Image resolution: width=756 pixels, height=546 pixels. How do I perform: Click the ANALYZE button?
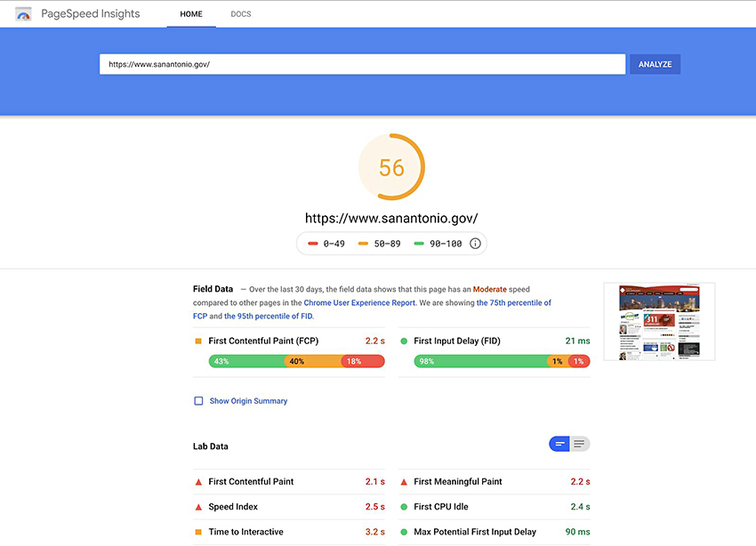pos(655,64)
